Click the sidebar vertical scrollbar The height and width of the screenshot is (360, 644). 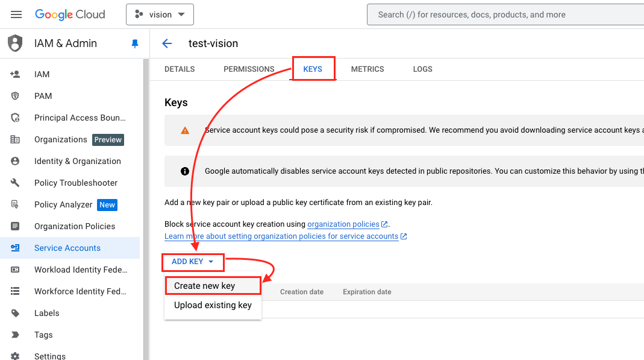(145, 210)
